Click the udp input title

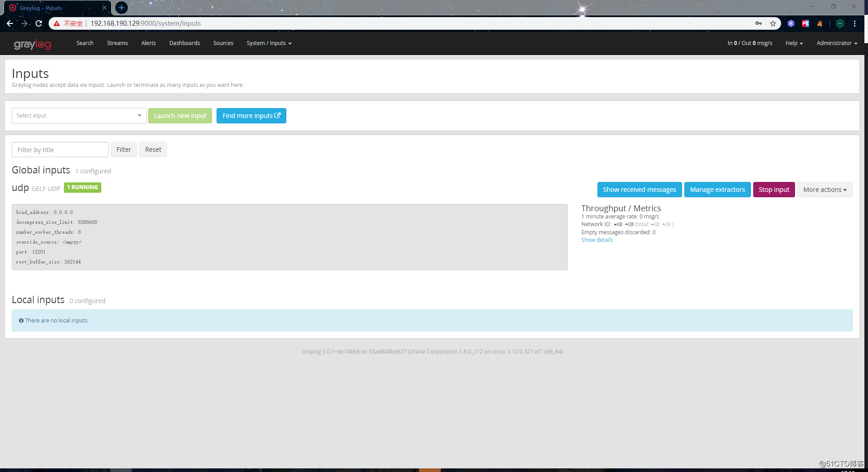[20, 187]
